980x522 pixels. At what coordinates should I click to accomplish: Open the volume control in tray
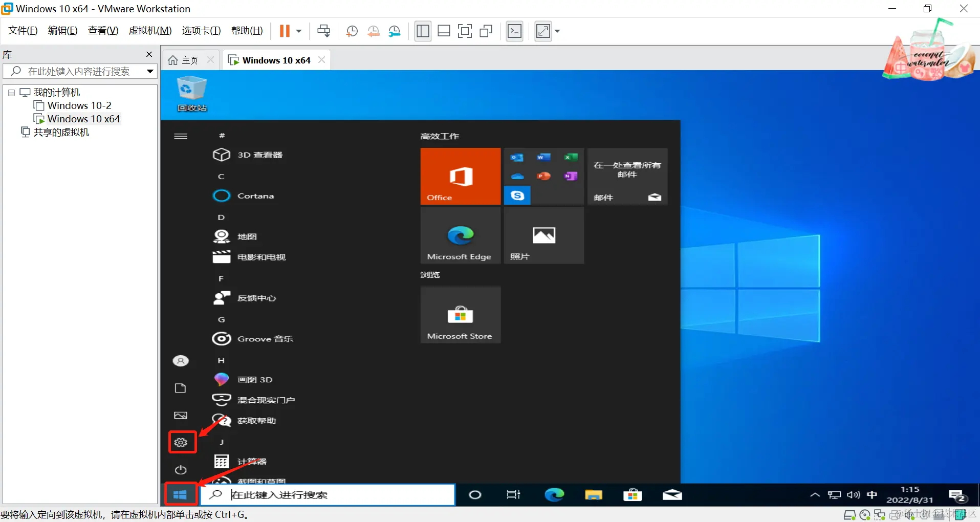853,495
